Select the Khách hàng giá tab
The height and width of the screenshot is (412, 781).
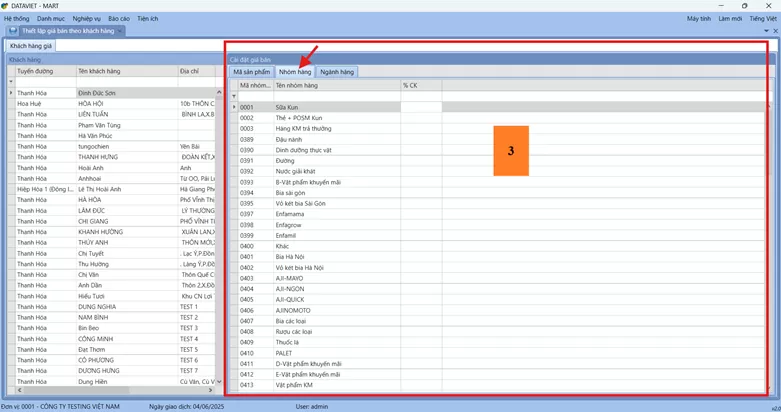31,46
